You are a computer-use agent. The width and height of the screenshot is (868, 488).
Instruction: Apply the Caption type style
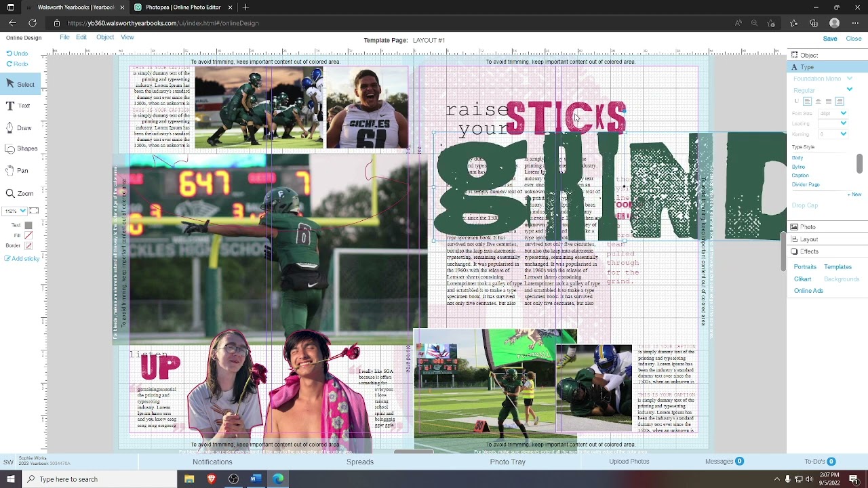(800, 176)
